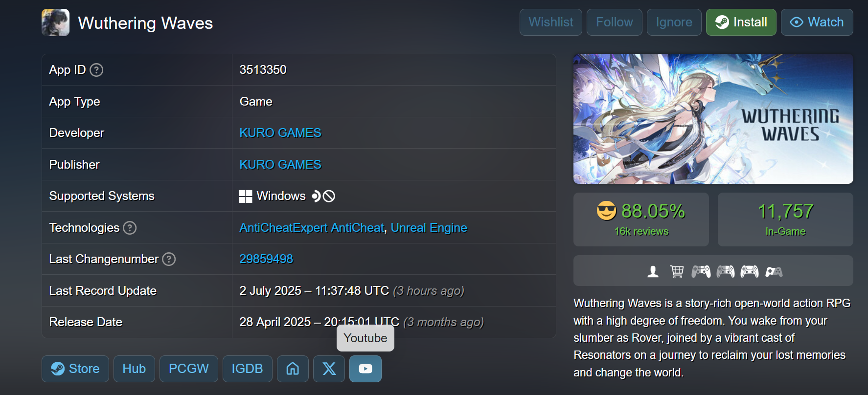Click the 88.05% review score box
The width and height of the screenshot is (868, 395).
click(641, 219)
